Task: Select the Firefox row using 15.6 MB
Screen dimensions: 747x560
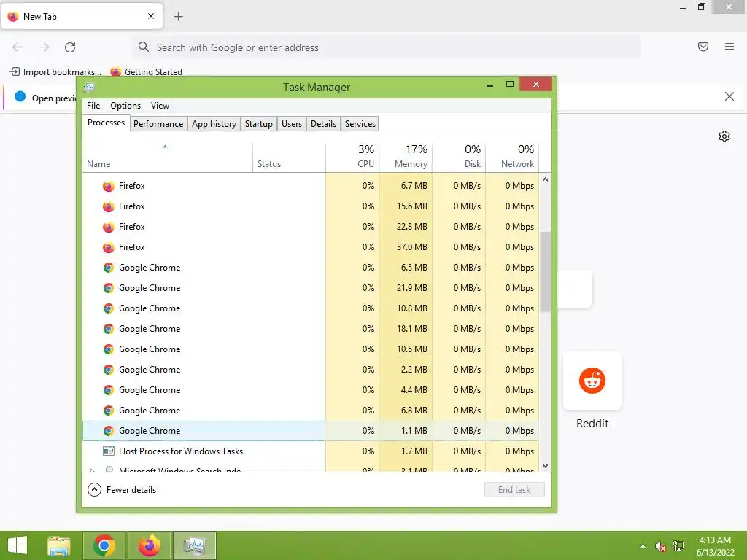Action: (x=311, y=206)
